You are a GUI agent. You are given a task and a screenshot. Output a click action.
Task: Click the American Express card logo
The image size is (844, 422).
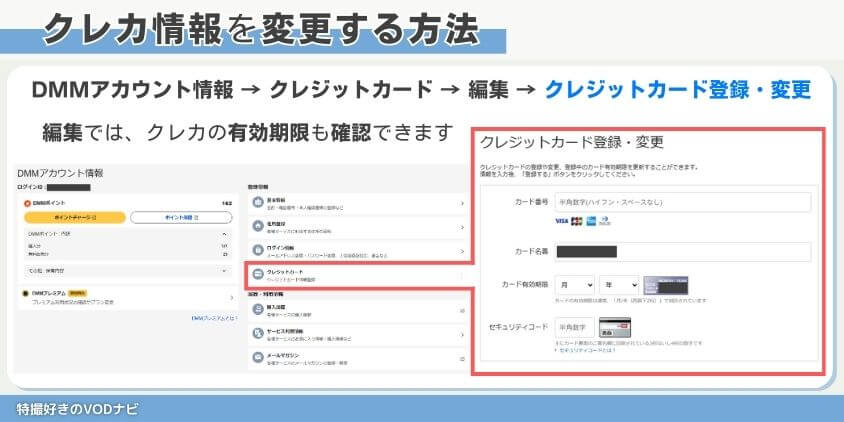(x=591, y=221)
